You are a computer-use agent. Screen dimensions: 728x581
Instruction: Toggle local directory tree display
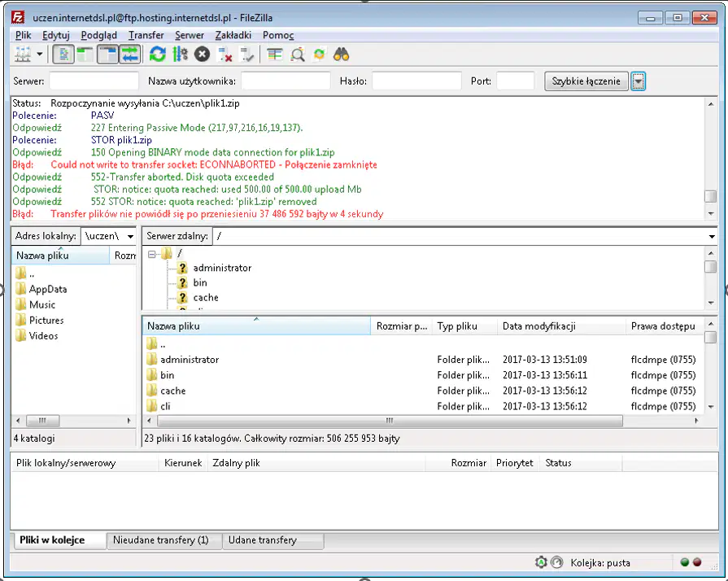(x=85, y=55)
